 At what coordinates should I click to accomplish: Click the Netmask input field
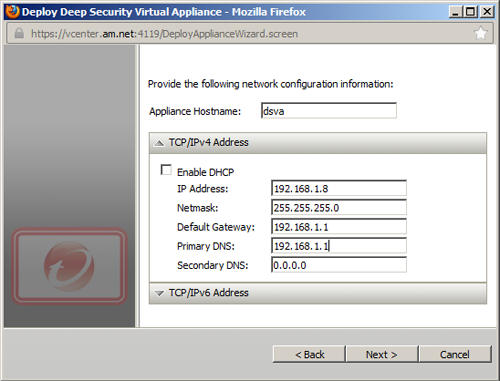click(339, 207)
